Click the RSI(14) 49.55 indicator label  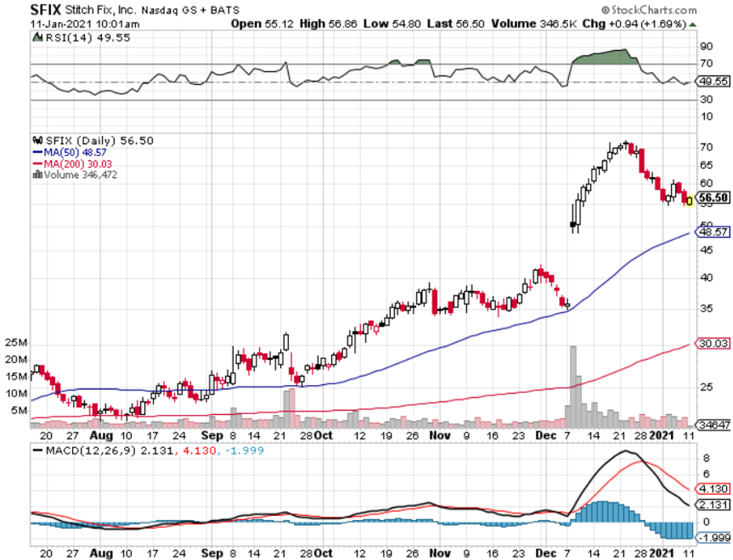pyautogui.click(x=87, y=38)
